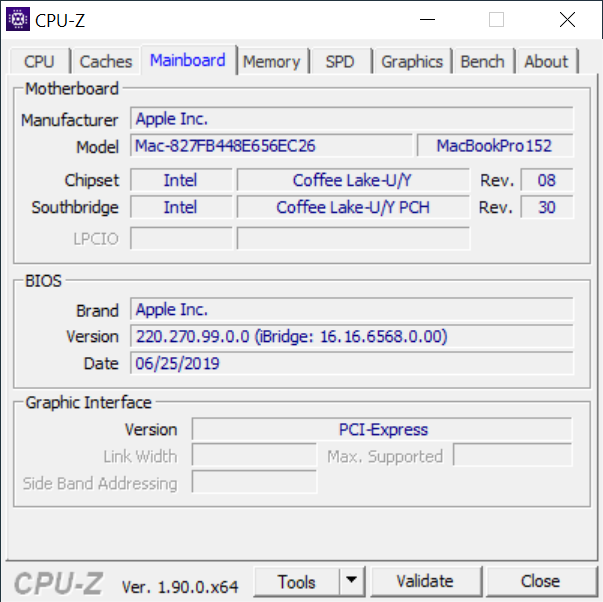This screenshot has height=602, width=603.
Task: Click the Tools button
Action: [297, 582]
